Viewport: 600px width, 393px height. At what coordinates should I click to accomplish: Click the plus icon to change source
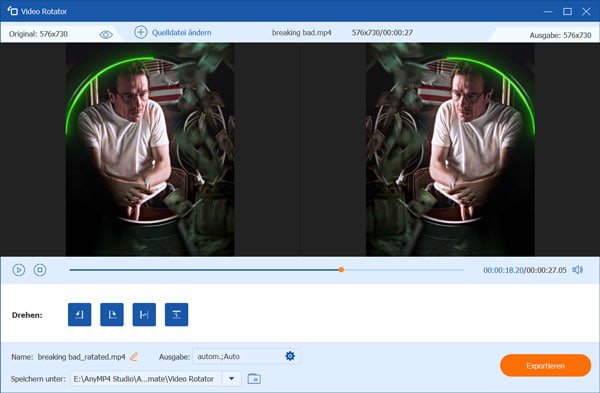[140, 32]
